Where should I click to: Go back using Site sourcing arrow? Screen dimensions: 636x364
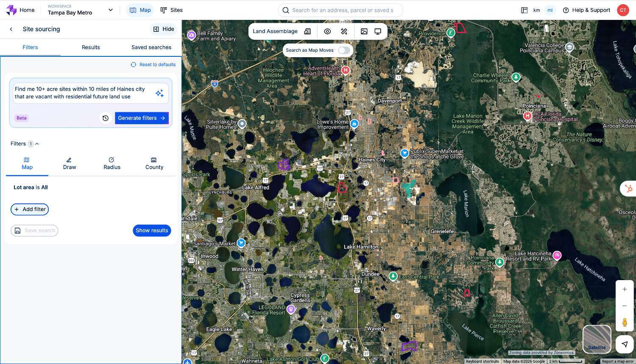pyautogui.click(x=11, y=29)
